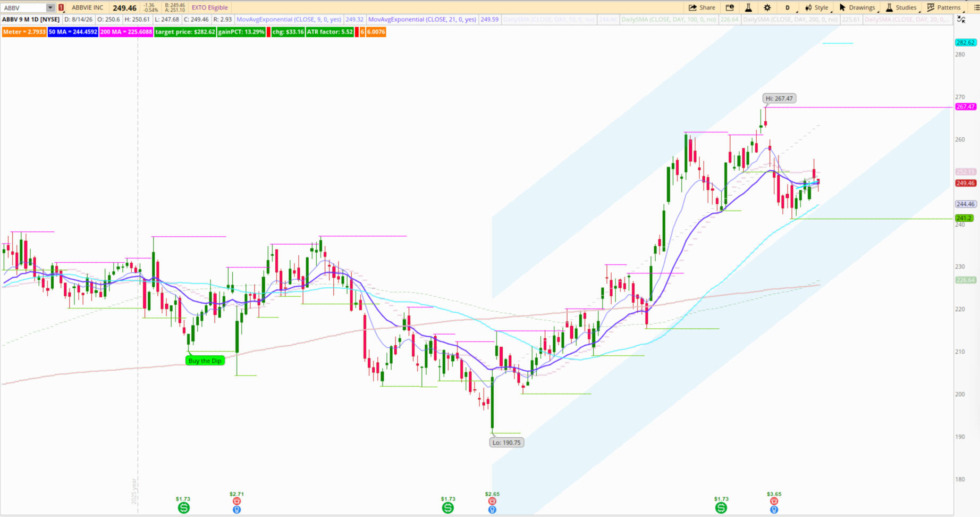Click into the ABBV symbol field
The image size is (980, 517).
[24, 7]
